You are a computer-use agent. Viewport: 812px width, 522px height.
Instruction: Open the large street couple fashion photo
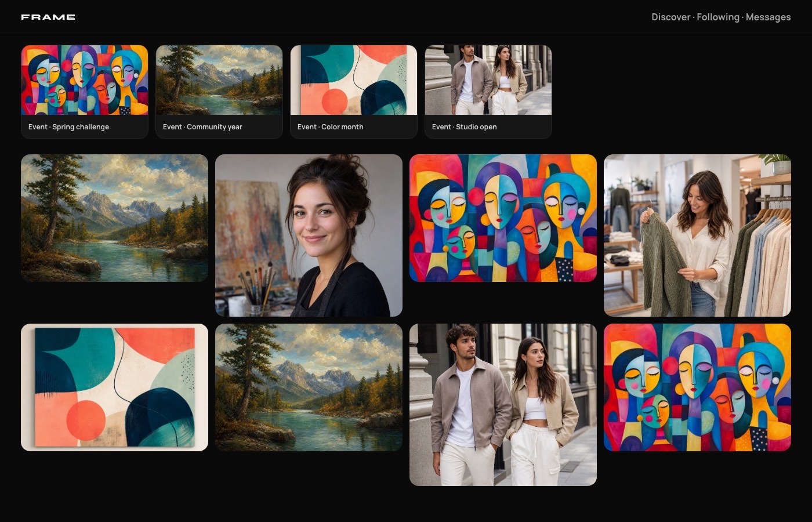503,405
